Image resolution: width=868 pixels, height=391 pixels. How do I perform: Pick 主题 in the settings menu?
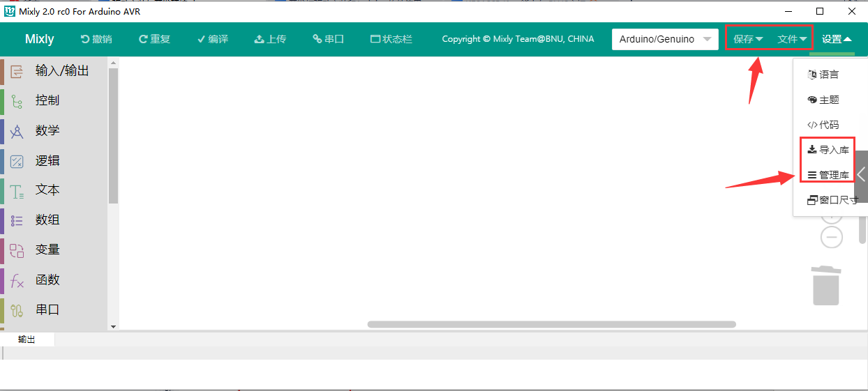point(823,100)
